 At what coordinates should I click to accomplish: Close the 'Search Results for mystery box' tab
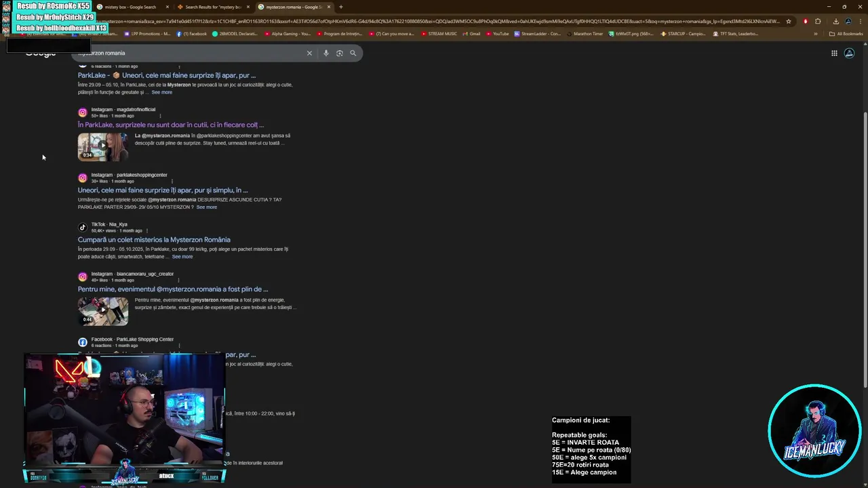(x=248, y=7)
